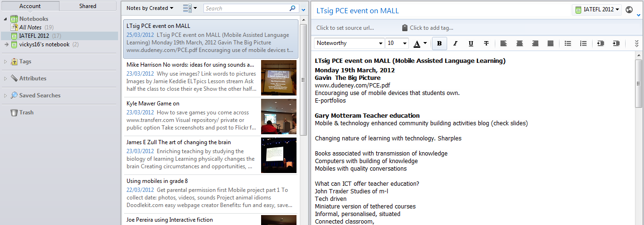Toggle bold formatting in the note editor
The height and width of the screenshot is (225, 644).
click(x=439, y=43)
